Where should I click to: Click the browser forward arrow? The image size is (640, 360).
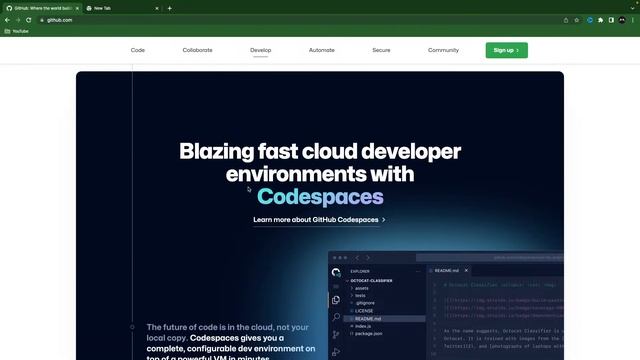click(18, 20)
